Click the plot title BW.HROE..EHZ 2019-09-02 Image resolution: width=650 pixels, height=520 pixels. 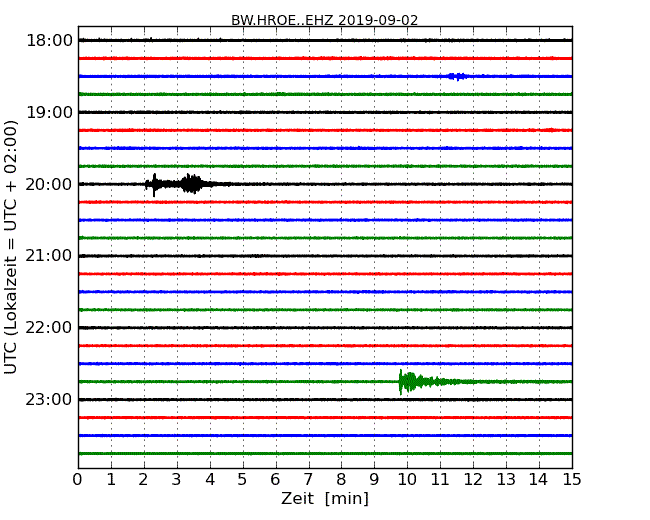tap(324, 20)
